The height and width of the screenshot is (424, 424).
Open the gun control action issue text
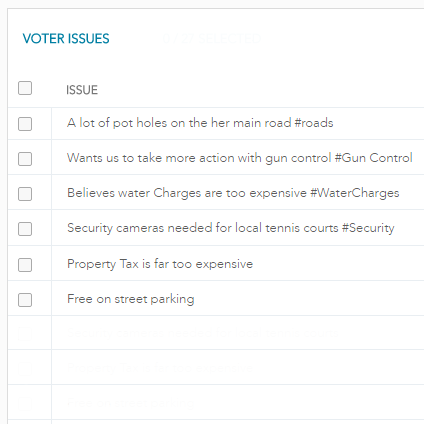coord(240,158)
